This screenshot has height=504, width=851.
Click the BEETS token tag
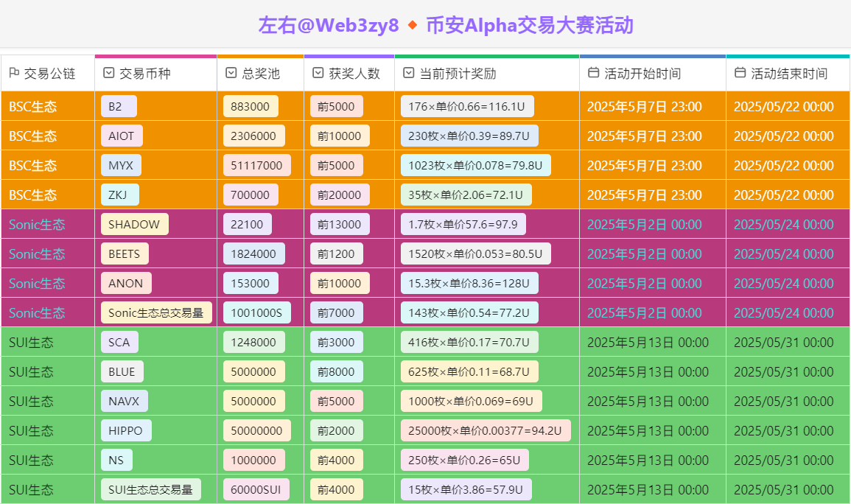pyautogui.click(x=125, y=254)
